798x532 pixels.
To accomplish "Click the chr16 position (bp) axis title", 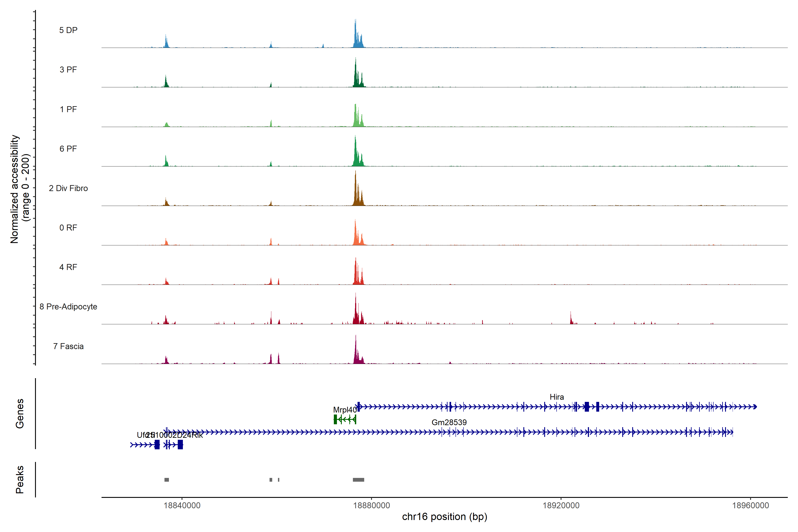I will (444, 517).
